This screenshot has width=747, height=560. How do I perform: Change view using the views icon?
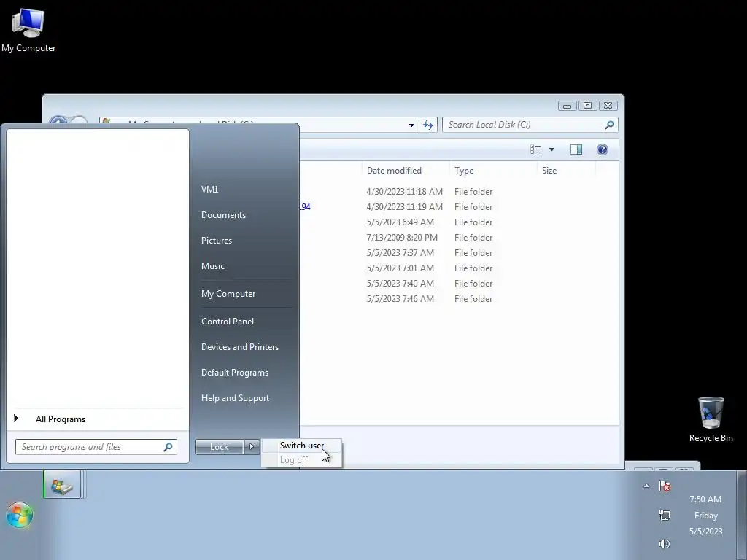(x=536, y=149)
